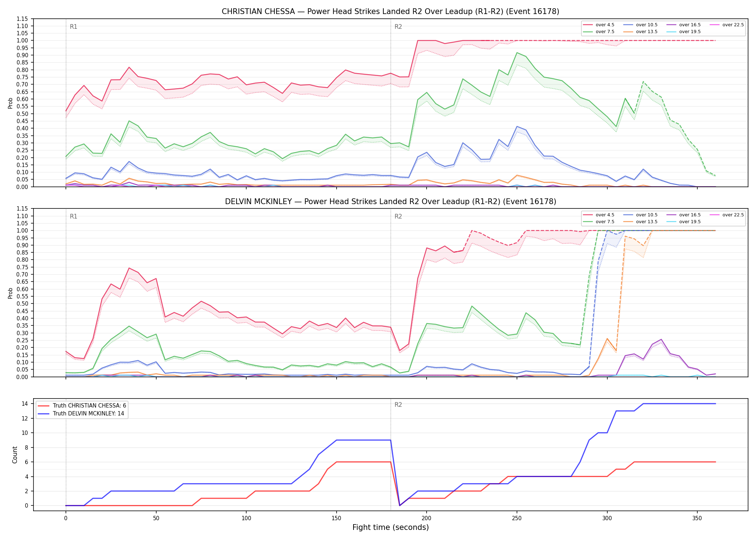Screen dimensions: 756x540
Task: Click the R2 label in McKinley chart
Action: [398, 216]
